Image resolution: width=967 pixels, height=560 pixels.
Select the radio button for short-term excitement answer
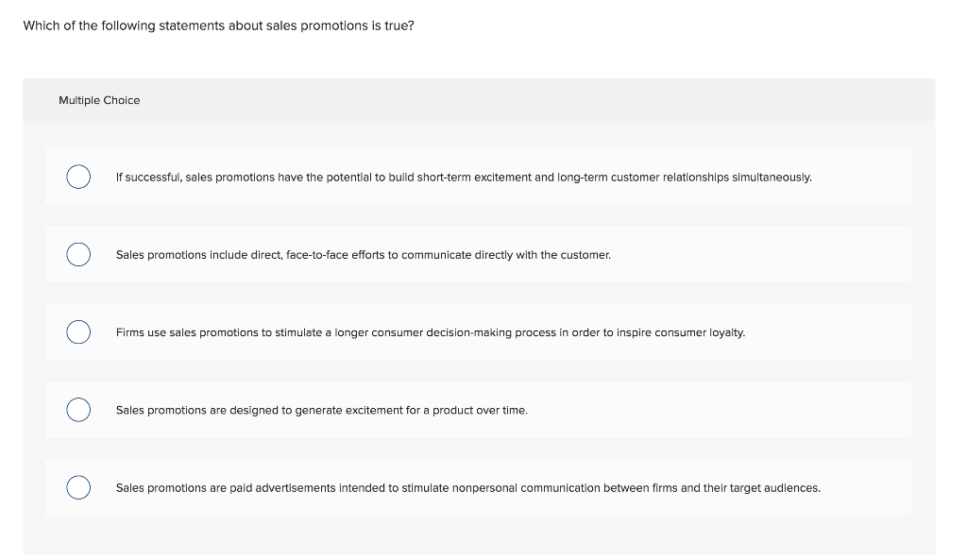click(78, 178)
